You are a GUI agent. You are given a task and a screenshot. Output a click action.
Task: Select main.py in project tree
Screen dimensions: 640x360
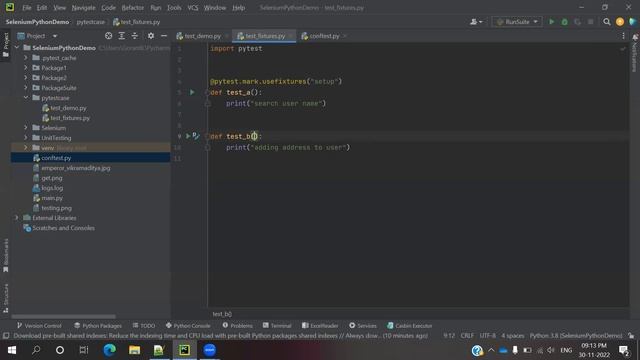pyautogui.click(x=48, y=198)
